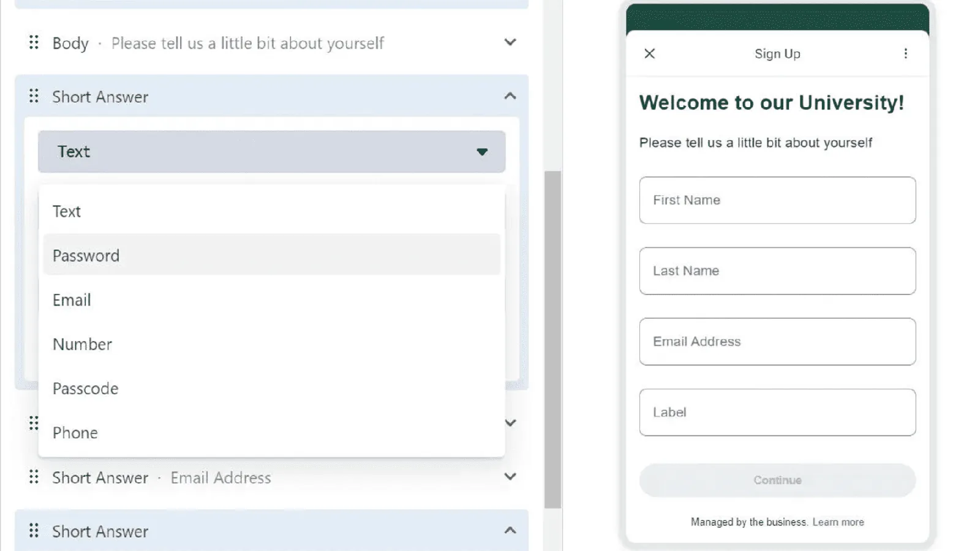Expand Short Answer Email Address section
Screen dimensions: 980x551
coord(510,477)
